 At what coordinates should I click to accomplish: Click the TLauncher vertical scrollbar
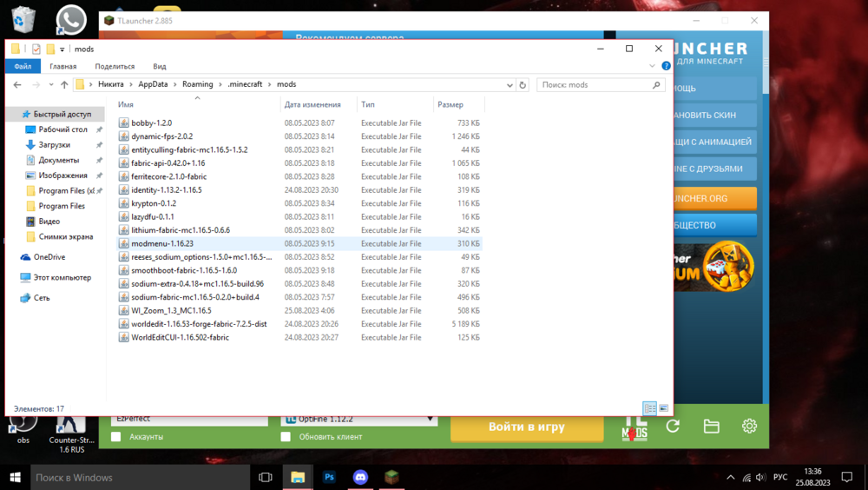[766, 61]
